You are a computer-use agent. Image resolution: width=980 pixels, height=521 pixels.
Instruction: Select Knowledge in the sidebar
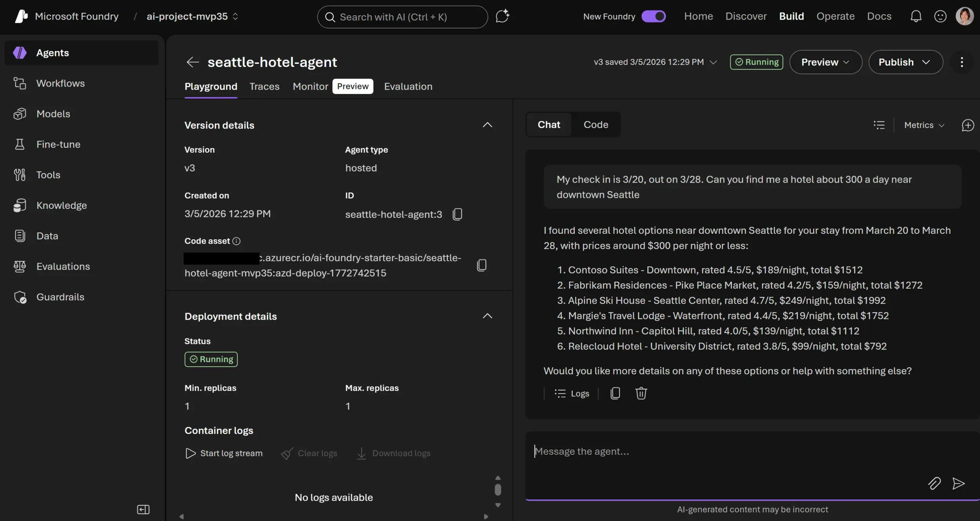[x=62, y=205]
